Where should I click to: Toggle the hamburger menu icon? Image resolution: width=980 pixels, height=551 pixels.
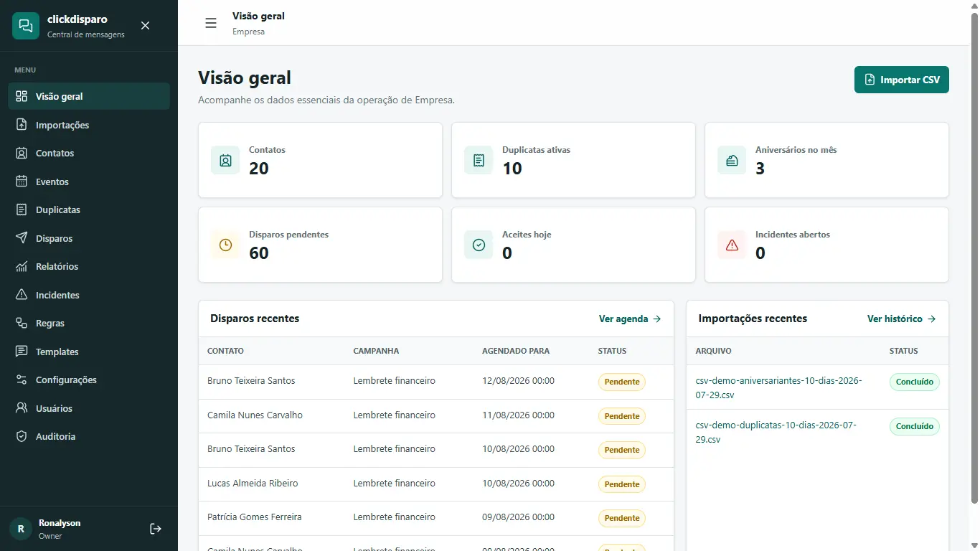pos(211,23)
